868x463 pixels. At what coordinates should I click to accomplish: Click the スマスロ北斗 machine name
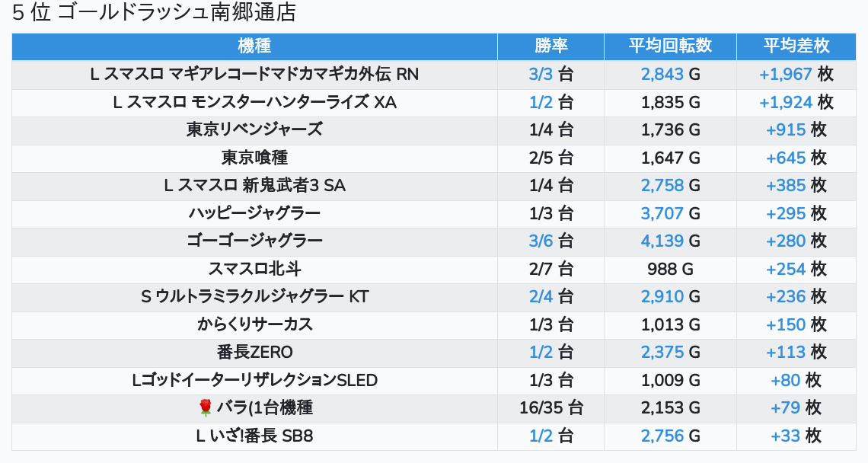point(254,269)
